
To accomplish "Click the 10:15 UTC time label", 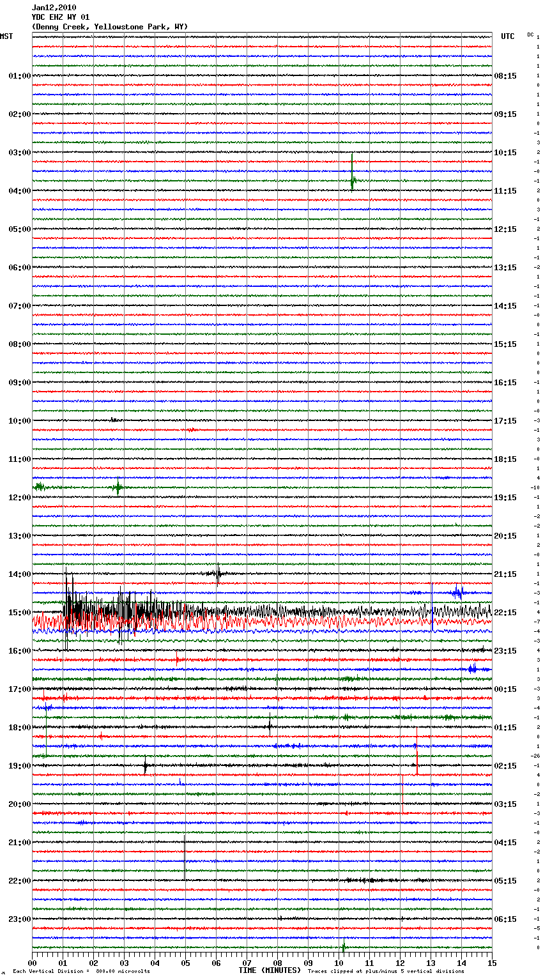I will pyautogui.click(x=505, y=153).
